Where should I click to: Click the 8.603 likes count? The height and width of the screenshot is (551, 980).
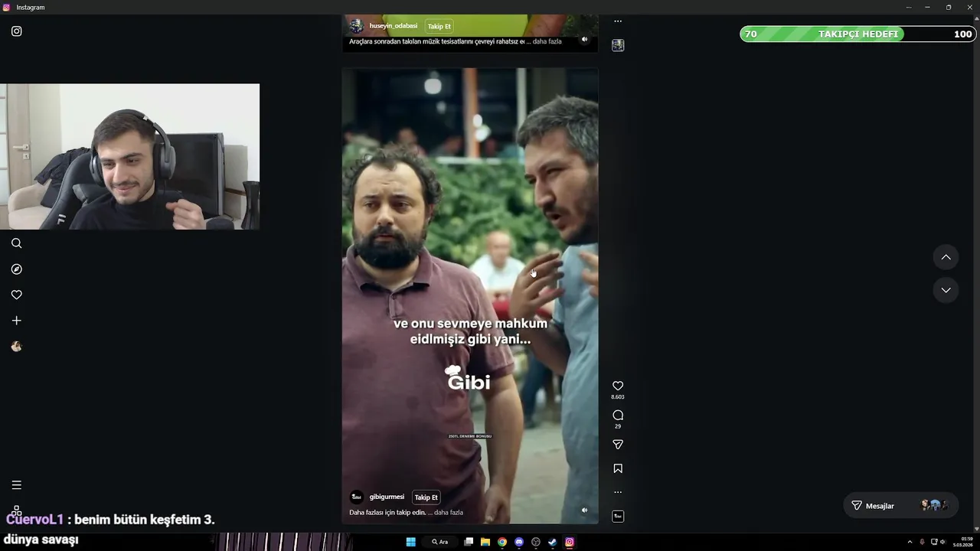618,397
